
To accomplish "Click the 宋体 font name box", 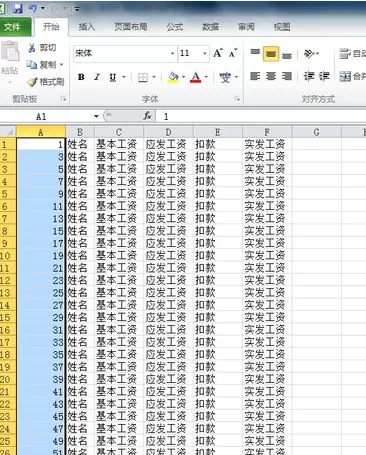I will pyautogui.click(x=121, y=53).
